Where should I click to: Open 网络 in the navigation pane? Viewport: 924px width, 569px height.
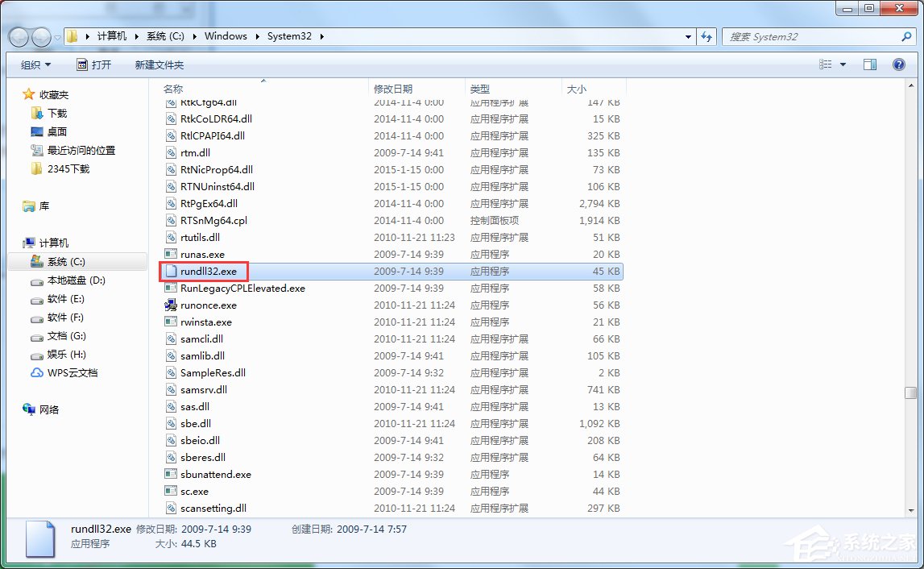pos(48,409)
